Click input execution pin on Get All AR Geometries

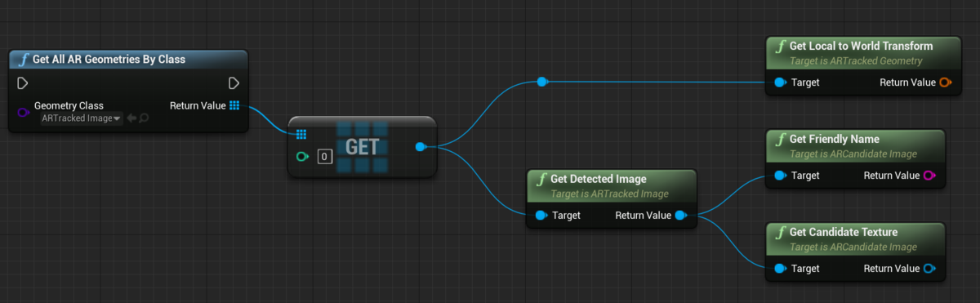[23, 82]
